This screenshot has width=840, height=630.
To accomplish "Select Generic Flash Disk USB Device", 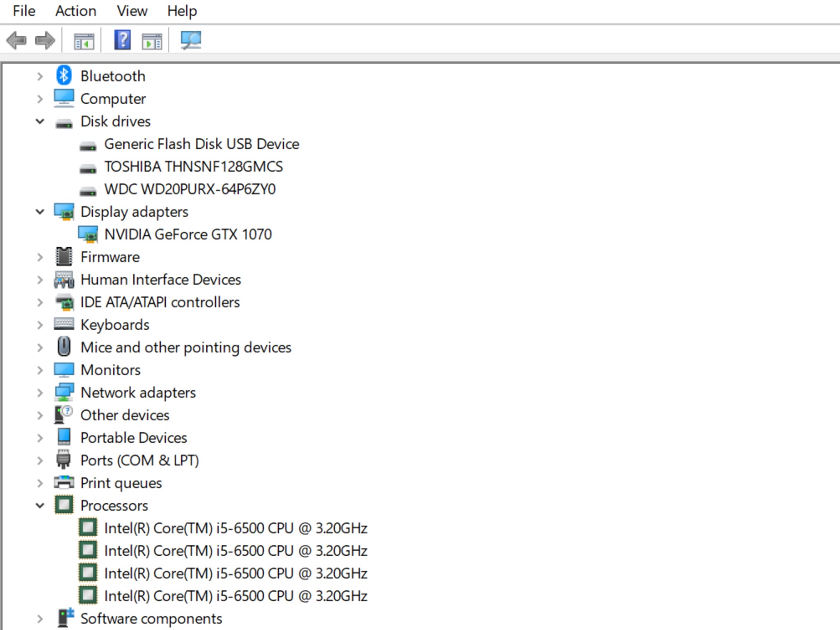I will coord(202,144).
